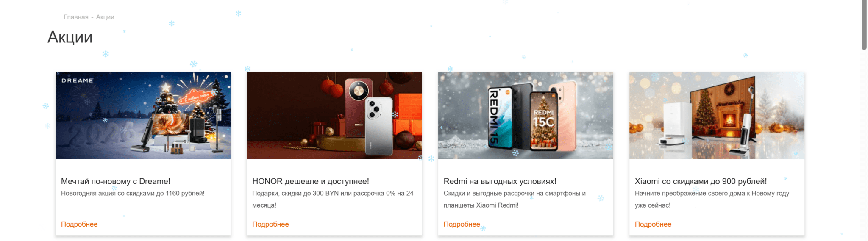Go to 'Главная' in the breadcrumb
This screenshot has height=241, width=868.
pyautogui.click(x=76, y=17)
